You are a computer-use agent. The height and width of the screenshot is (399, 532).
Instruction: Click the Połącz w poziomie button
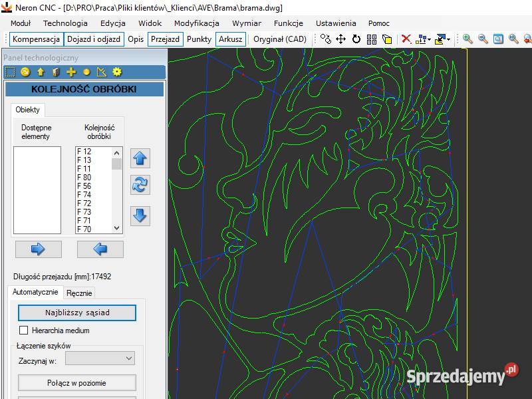pyautogui.click(x=76, y=383)
